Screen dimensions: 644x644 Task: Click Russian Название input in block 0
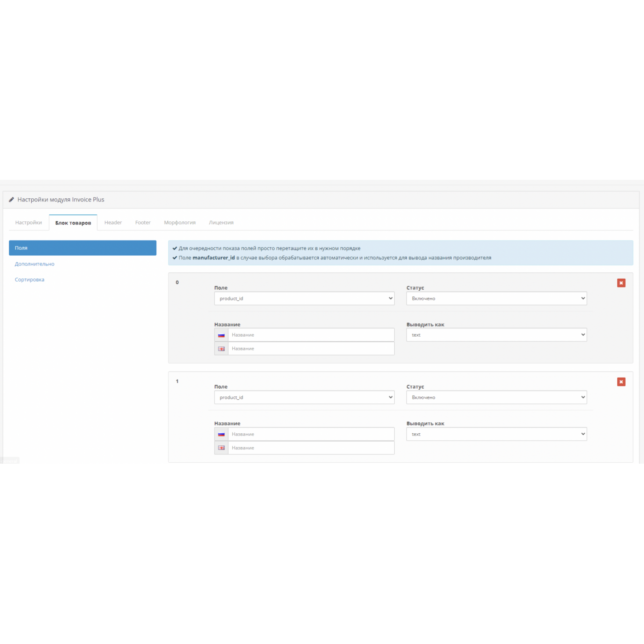311,335
